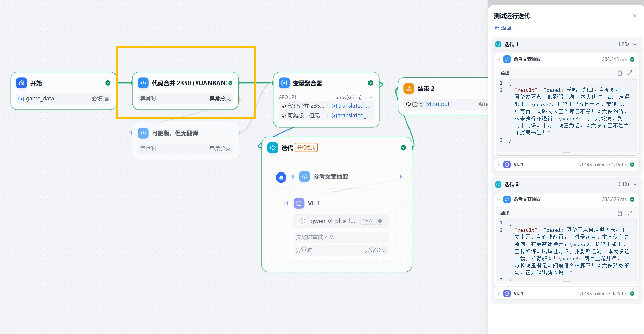This screenshot has width=644, height=334.
Task: Close the 测试运行迭代 panel
Action: [635, 16]
